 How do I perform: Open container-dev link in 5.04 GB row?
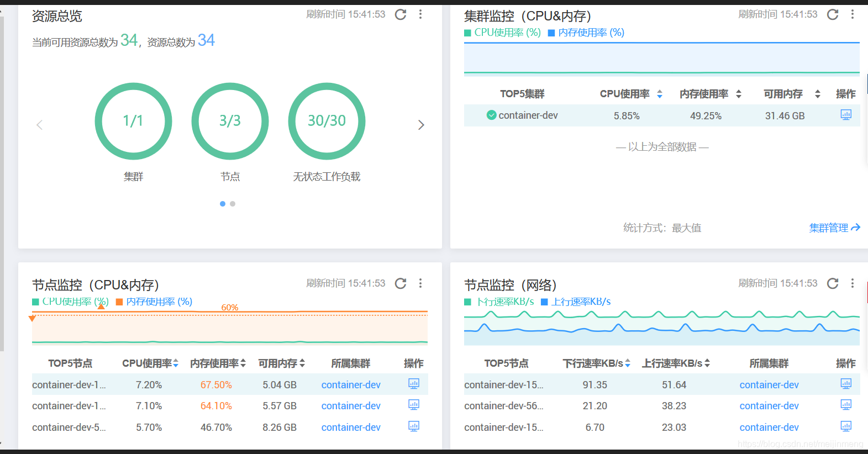pyautogui.click(x=351, y=385)
